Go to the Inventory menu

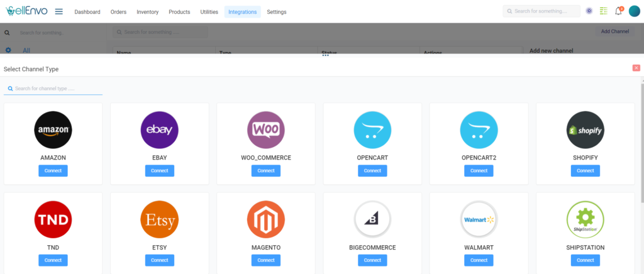(x=147, y=12)
